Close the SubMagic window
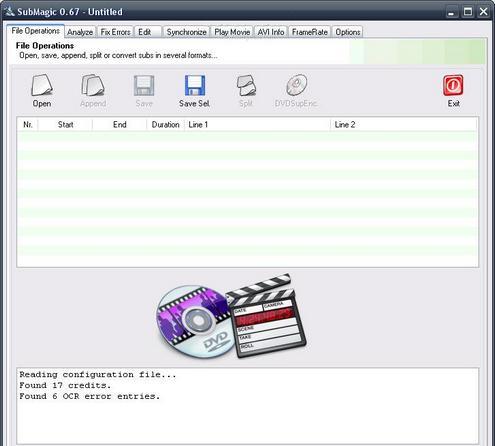The width and height of the screenshot is (495, 446). [483, 12]
